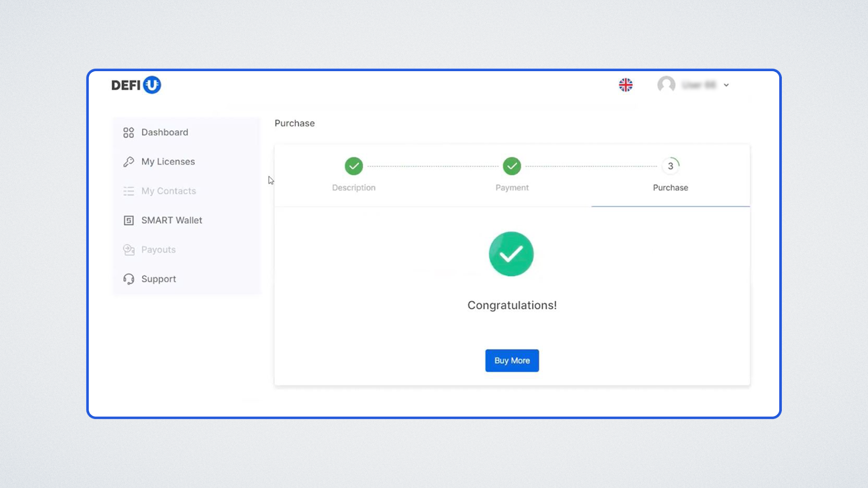Click the Dashboard grid icon
The height and width of the screenshot is (488, 868).
(128, 132)
